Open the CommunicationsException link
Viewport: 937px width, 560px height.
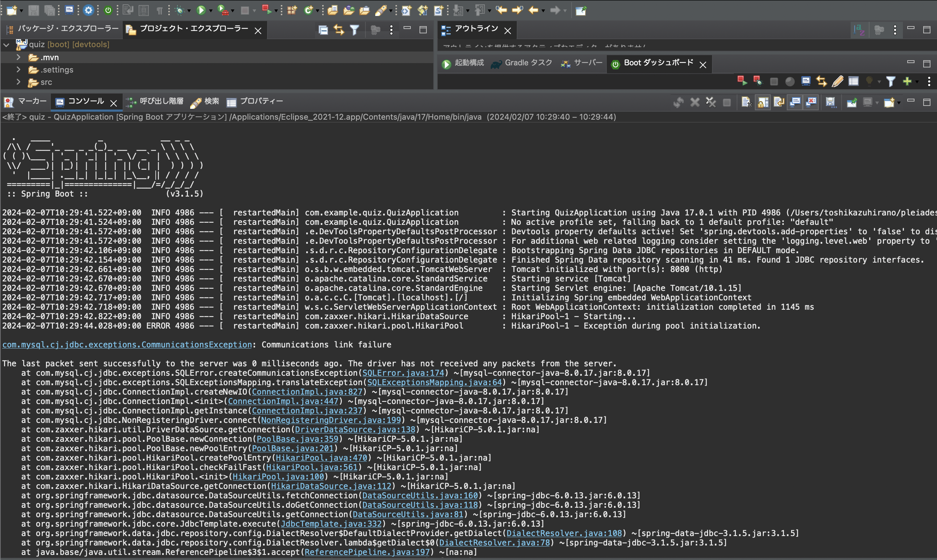point(127,345)
